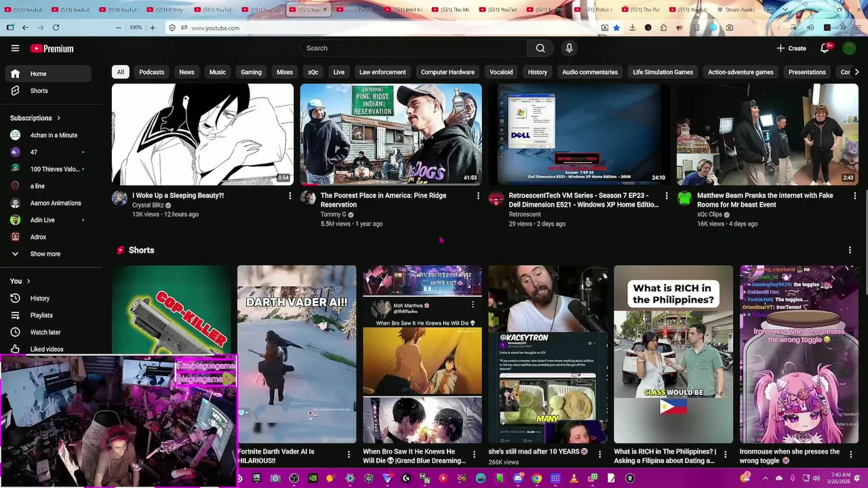Click browser back arrow
This screenshot has width=868, height=488.
click(25, 28)
